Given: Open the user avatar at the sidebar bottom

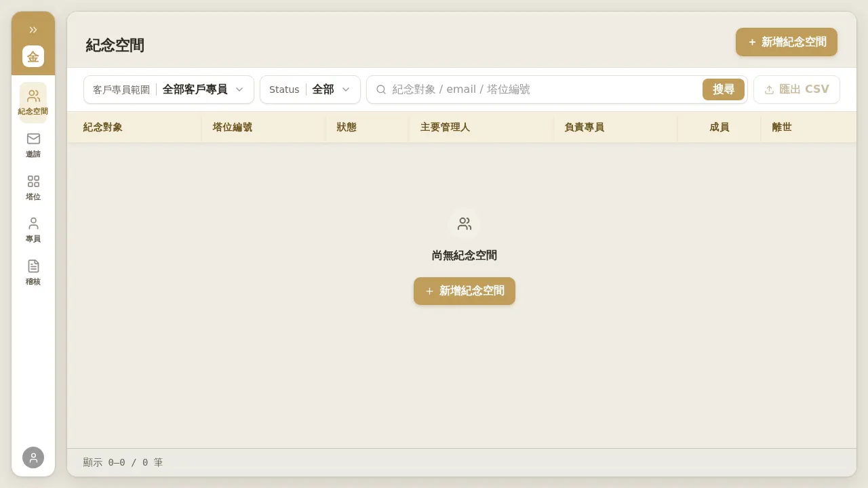Looking at the screenshot, I should coord(33,457).
